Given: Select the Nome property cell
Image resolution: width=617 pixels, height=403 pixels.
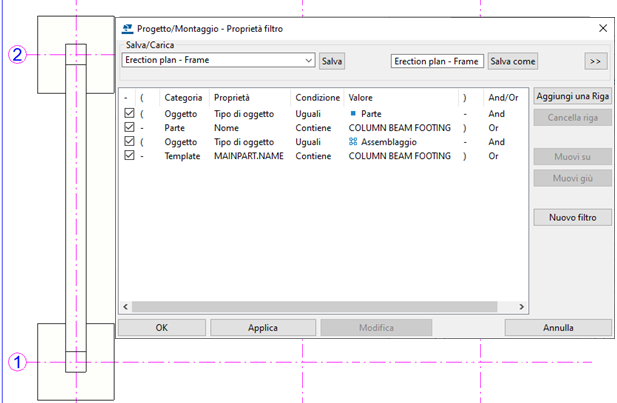Looking at the screenshot, I should pos(226,128).
